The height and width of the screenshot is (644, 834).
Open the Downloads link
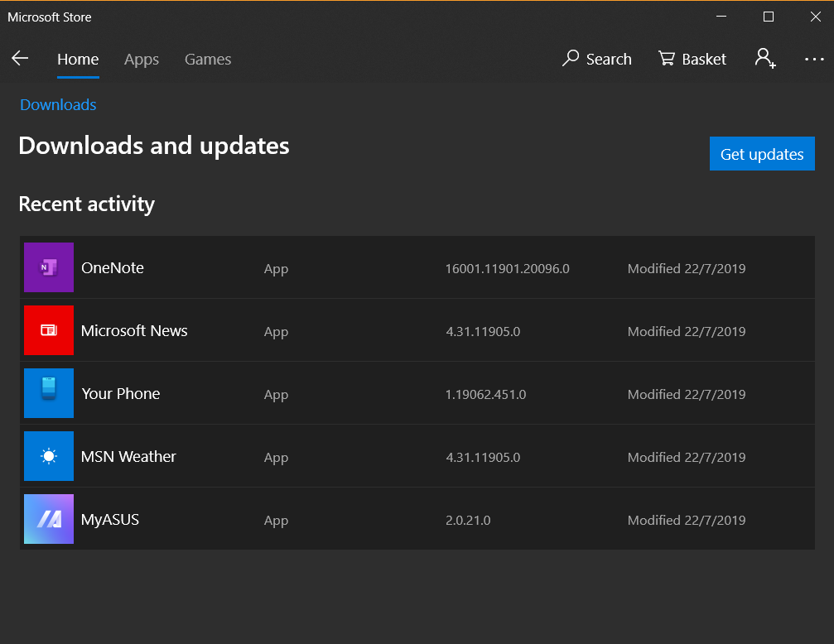57,104
